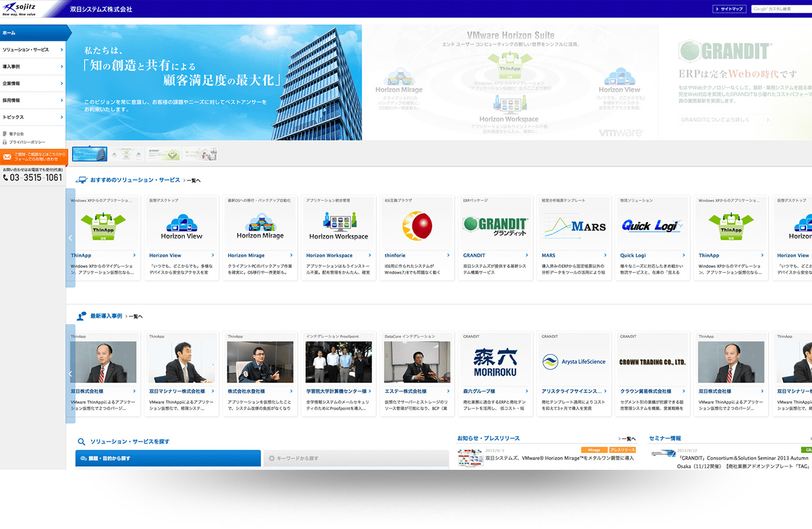This screenshot has width=812, height=529.
Task: Click the GRANDITについてより詳しく button on banner
Action: click(726, 119)
